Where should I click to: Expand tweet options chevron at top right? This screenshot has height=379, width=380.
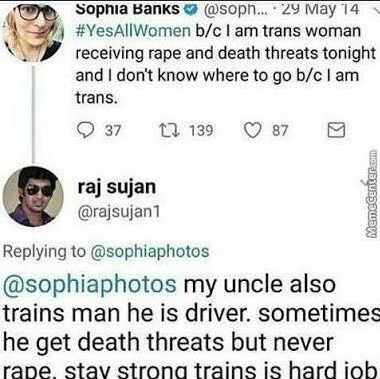click(x=376, y=10)
